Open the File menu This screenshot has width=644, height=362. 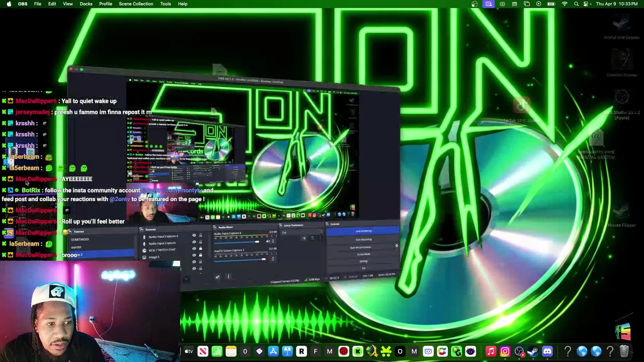point(38,4)
